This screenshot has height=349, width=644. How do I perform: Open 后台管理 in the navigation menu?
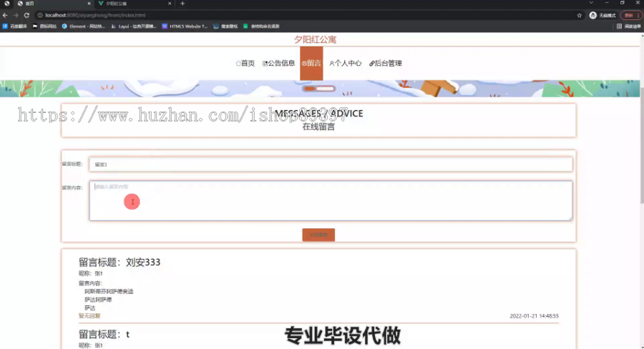[385, 63]
